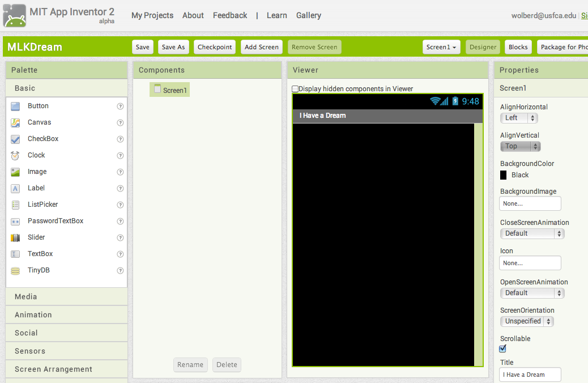Viewport: 588px width, 383px height.
Task: Open the CloseScreenAnimation dropdown
Action: tap(532, 233)
